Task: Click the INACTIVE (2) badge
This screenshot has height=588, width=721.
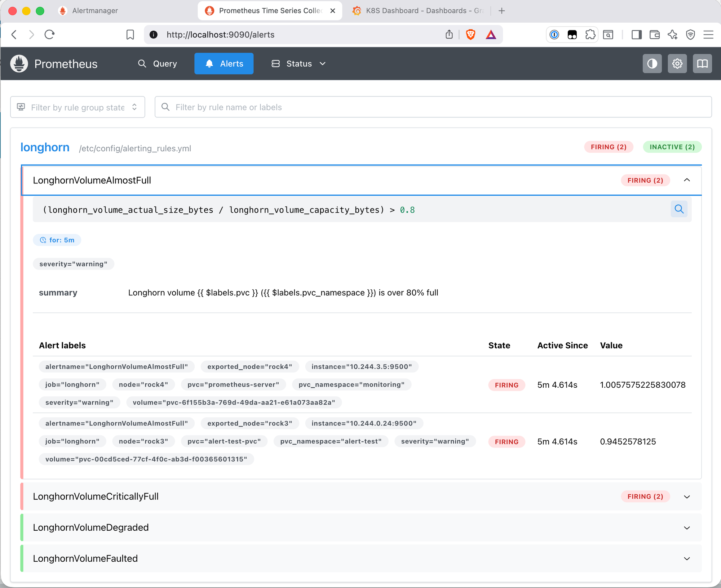Action: click(672, 147)
